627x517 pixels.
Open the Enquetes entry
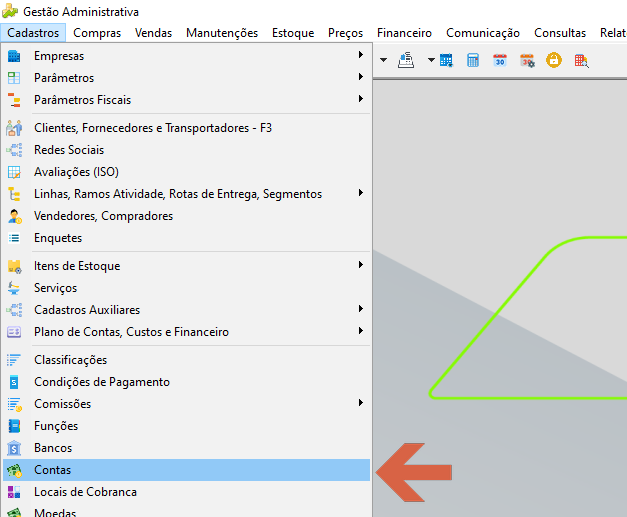pyautogui.click(x=186, y=238)
